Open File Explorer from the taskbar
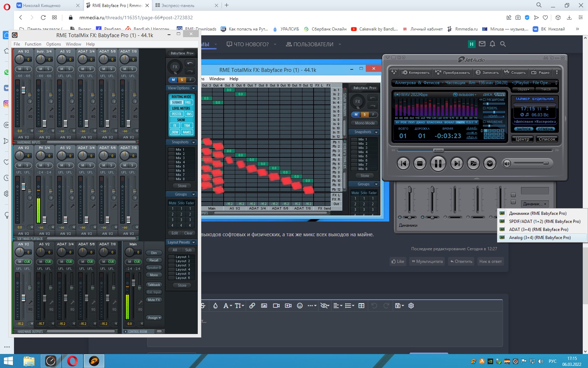 click(29, 361)
